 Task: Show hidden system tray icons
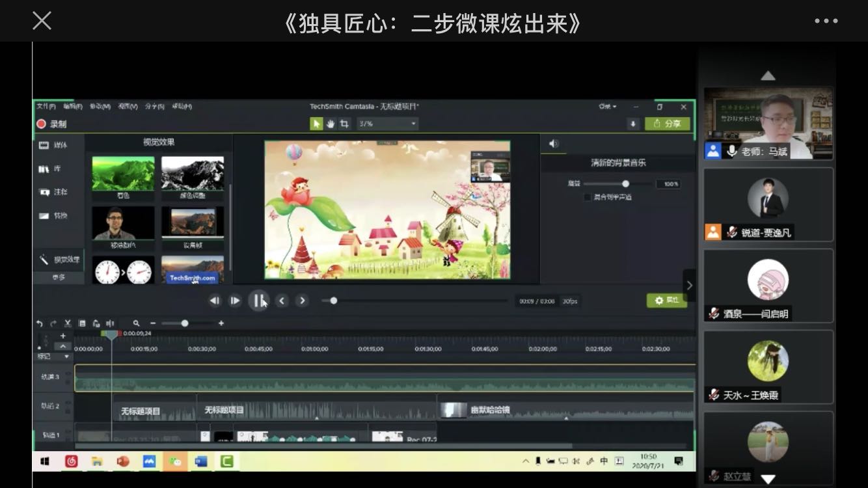[x=526, y=461]
